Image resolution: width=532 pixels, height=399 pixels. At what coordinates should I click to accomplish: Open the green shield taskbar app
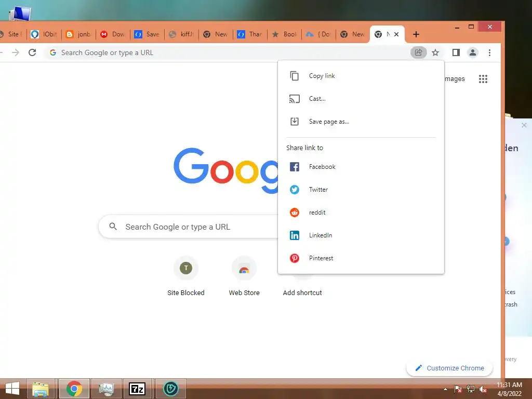click(170, 389)
